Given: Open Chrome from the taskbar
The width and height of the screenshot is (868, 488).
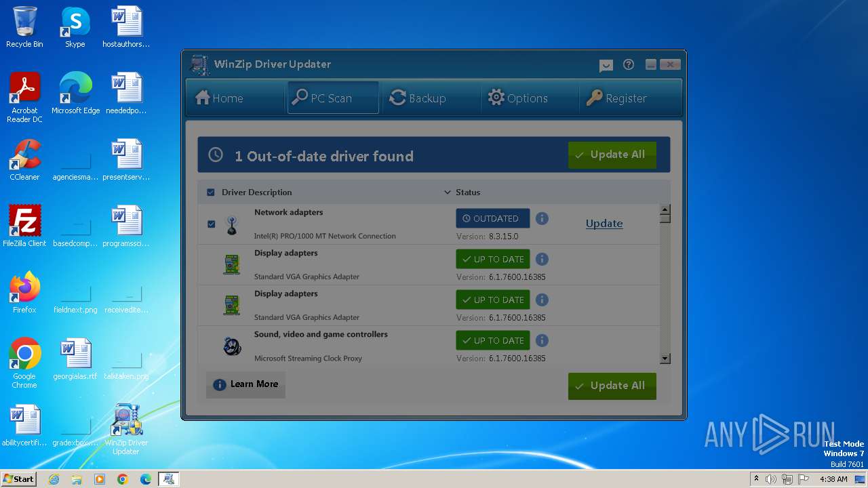Looking at the screenshot, I should [x=122, y=479].
